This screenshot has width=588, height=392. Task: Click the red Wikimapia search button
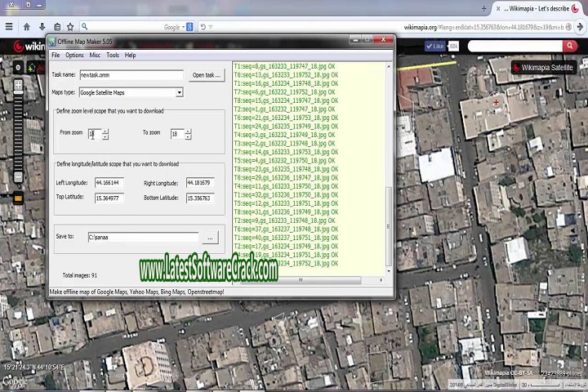click(x=570, y=47)
